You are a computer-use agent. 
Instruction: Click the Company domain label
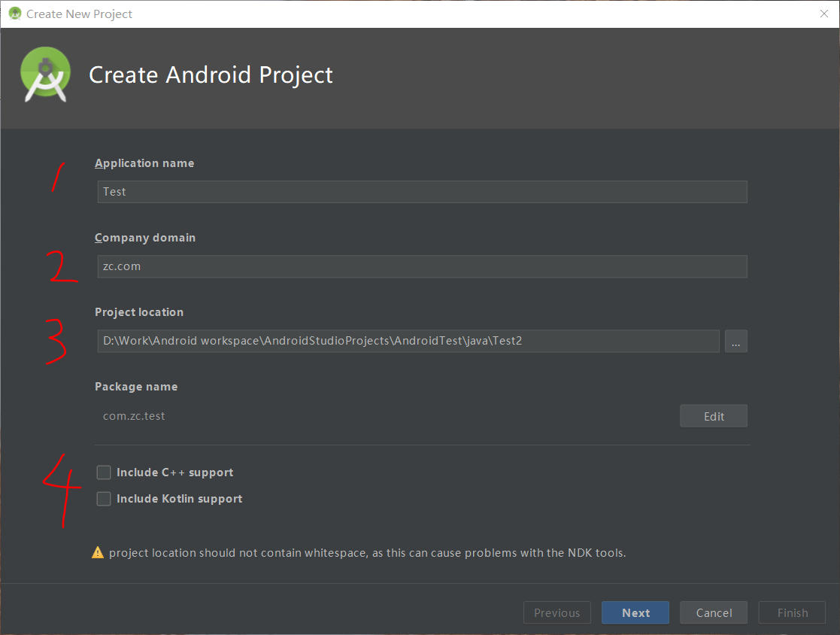pyautogui.click(x=145, y=238)
